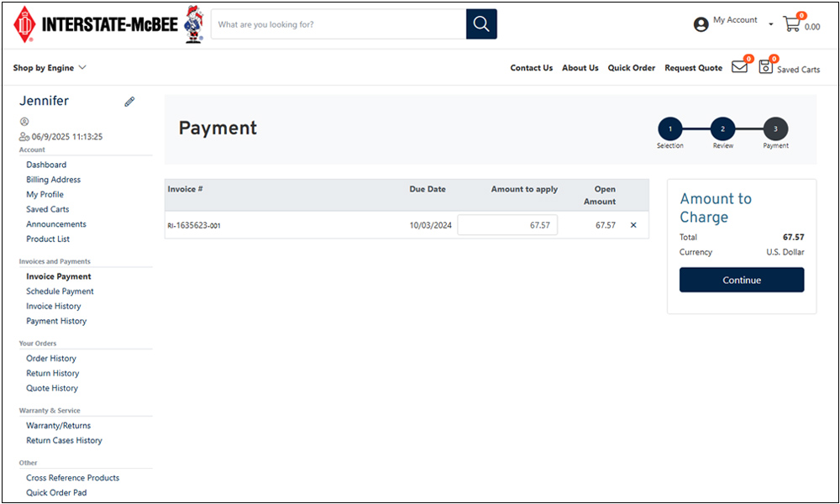Open Request Quote in the top menu
The width and height of the screenshot is (840, 504).
pyautogui.click(x=693, y=67)
